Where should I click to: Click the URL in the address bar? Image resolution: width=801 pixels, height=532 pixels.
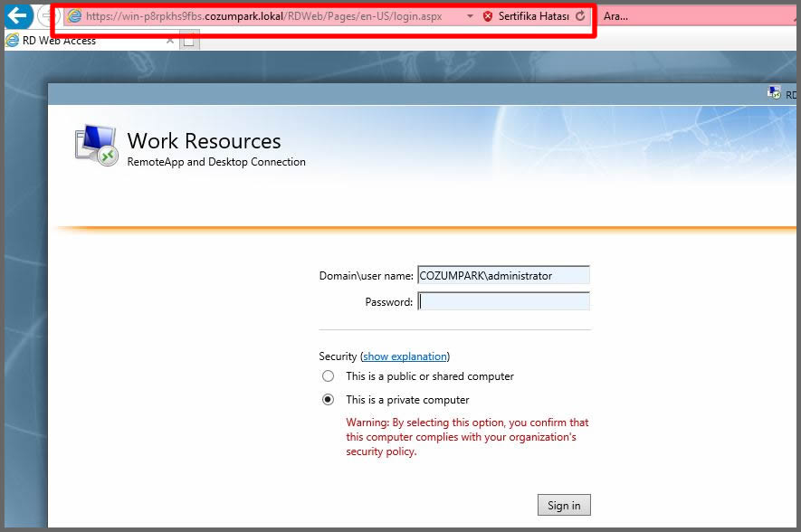[x=263, y=16]
